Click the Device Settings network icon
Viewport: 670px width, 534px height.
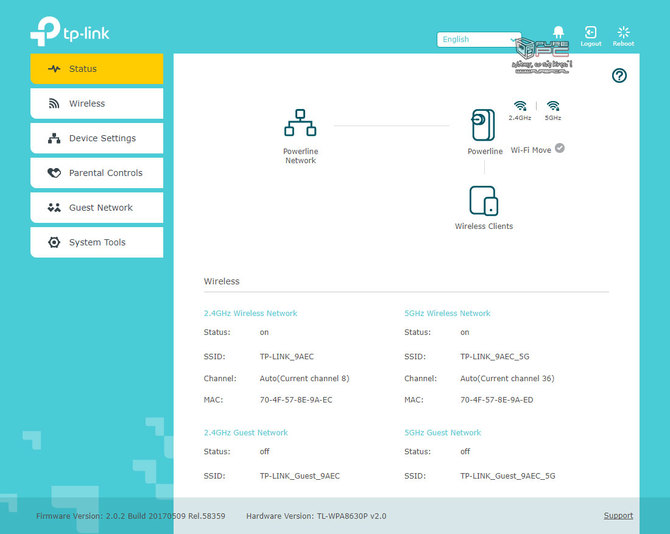click(x=54, y=138)
